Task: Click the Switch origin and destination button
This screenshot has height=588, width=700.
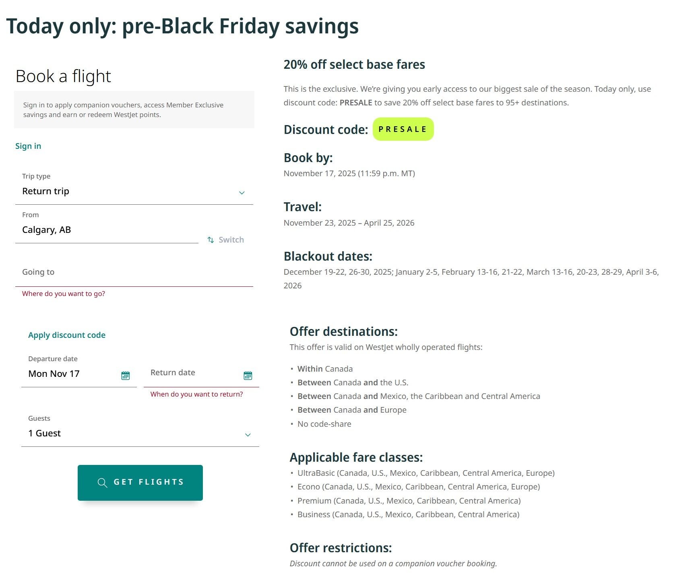Action: (231, 240)
